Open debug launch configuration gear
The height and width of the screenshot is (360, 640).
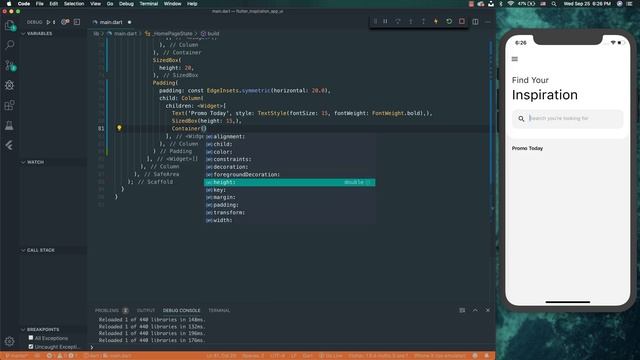[65, 22]
